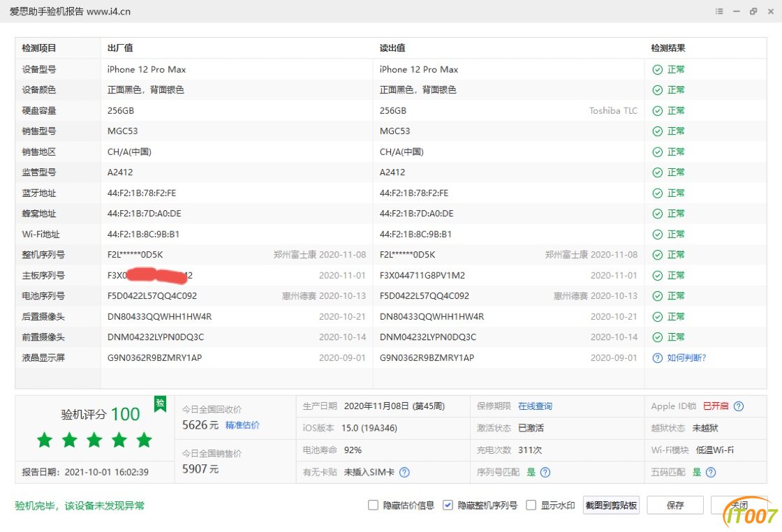Click the 验机完毕 status message
Image resolution: width=782 pixels, height=532 pixels.
[x=80, y=505]
